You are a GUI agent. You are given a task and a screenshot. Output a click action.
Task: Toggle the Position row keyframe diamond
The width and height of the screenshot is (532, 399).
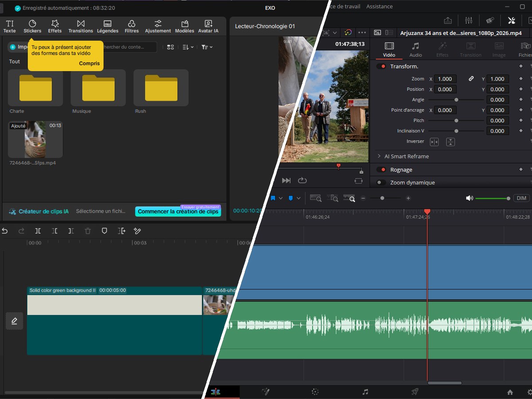tap(521, 89)
